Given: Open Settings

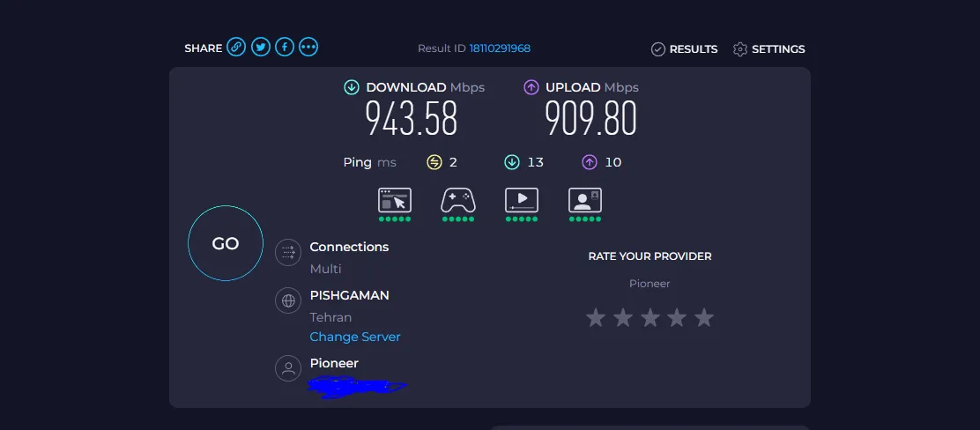Looking at the screenshot, I should click(x=768, y=49).
